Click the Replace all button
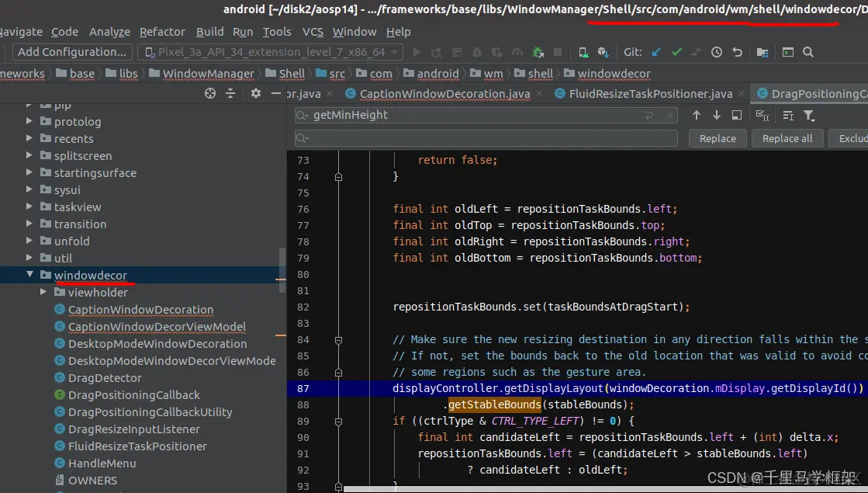868x493 pixels. tap(787, 138)
